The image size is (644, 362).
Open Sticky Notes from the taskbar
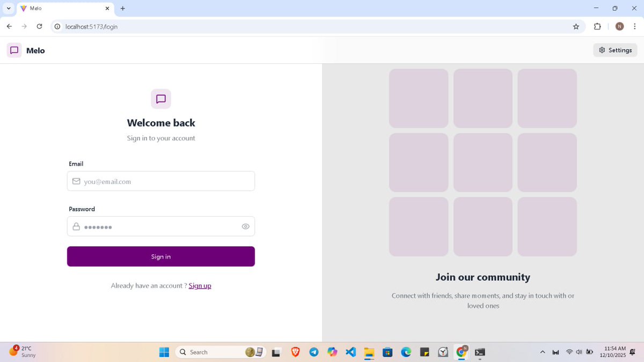425,352
